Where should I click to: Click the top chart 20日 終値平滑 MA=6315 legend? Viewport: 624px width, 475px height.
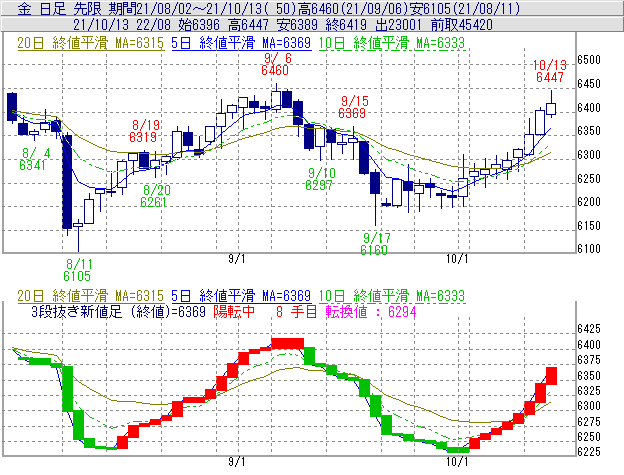(x=90, y=43)
